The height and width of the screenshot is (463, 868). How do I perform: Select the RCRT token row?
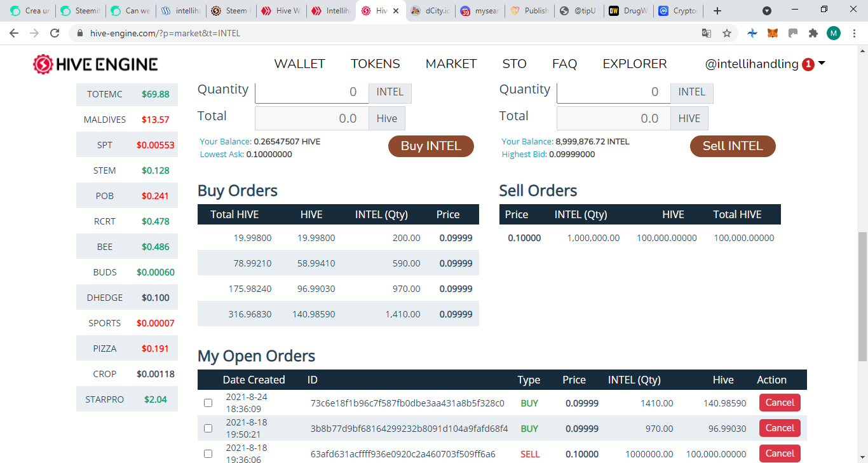[127, 221]
